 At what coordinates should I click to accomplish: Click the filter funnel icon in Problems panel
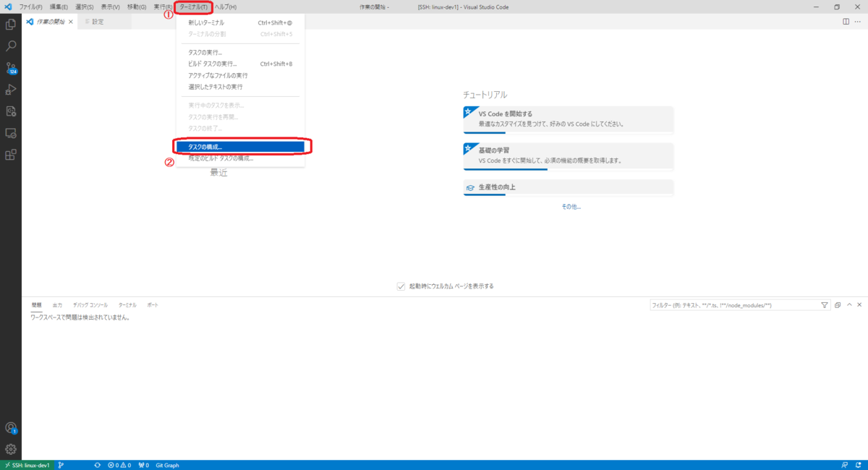click(825, 305)
